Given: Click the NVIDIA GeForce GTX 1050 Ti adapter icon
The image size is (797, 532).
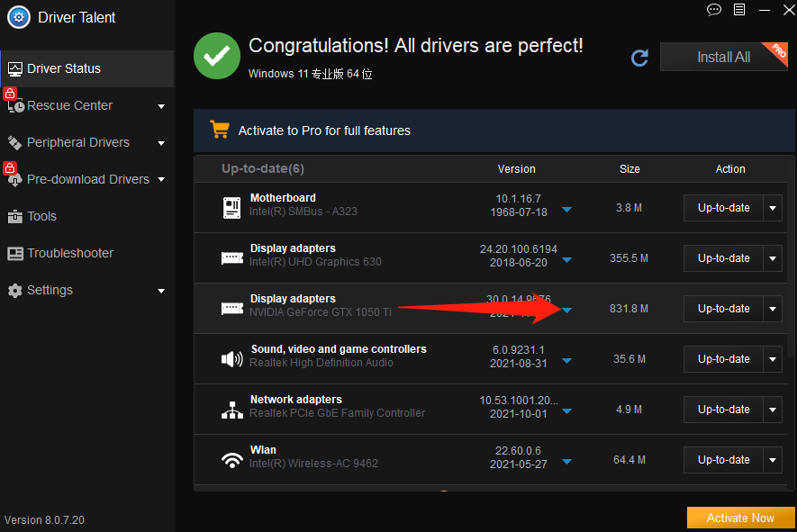Looking at the screenshot, I should [231, 309].
